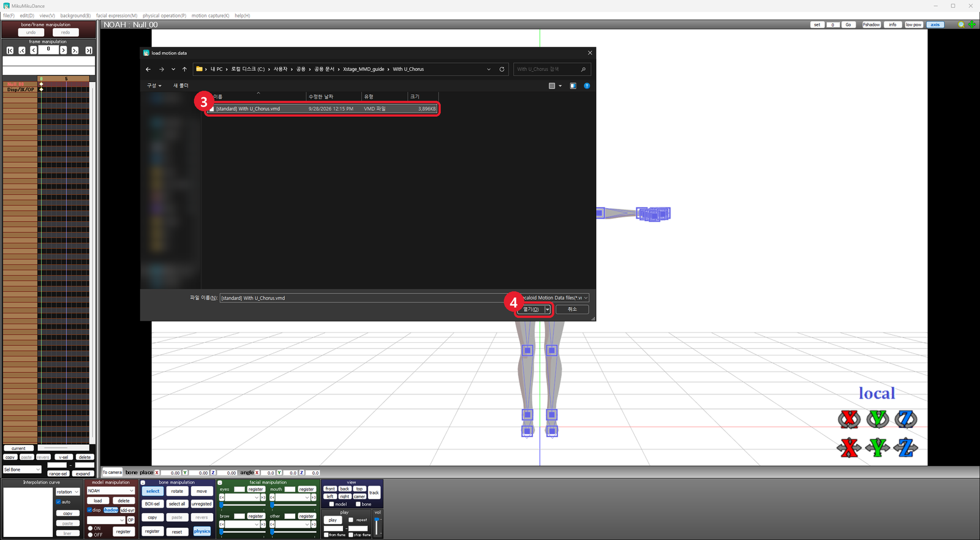The image size is (980, 540).
Task: Open the Vocaloid Motion Data file type dropdown
Action: tap(553, 298)
